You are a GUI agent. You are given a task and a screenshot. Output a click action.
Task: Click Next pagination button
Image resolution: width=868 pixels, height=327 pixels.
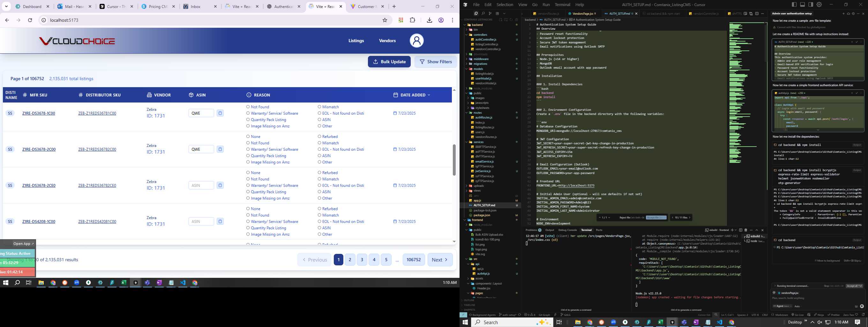coord(440,260)
